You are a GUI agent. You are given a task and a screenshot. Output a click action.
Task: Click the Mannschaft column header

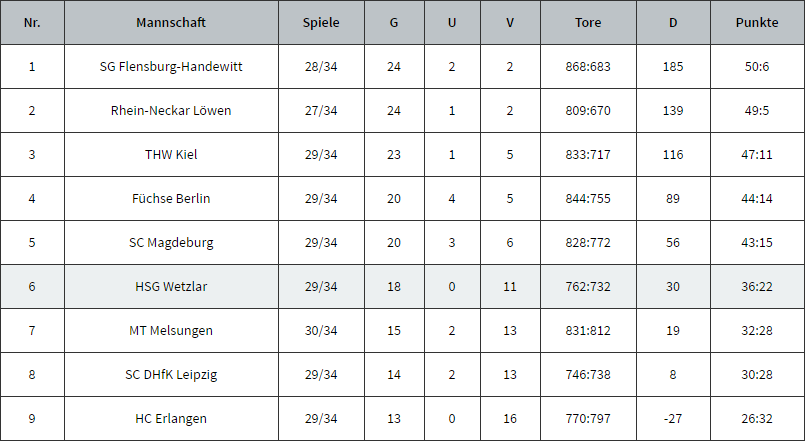click(x=171, y=23)
